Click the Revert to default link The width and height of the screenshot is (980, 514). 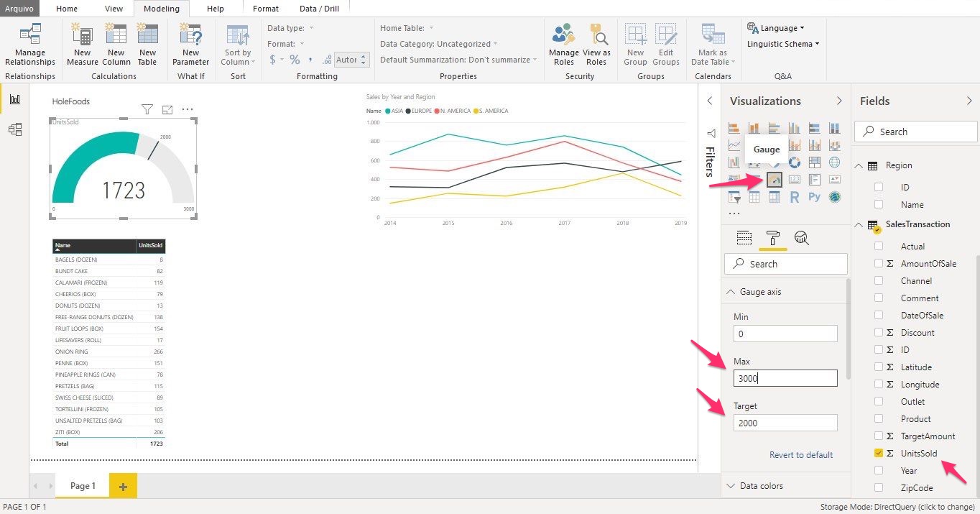point(800,455)
